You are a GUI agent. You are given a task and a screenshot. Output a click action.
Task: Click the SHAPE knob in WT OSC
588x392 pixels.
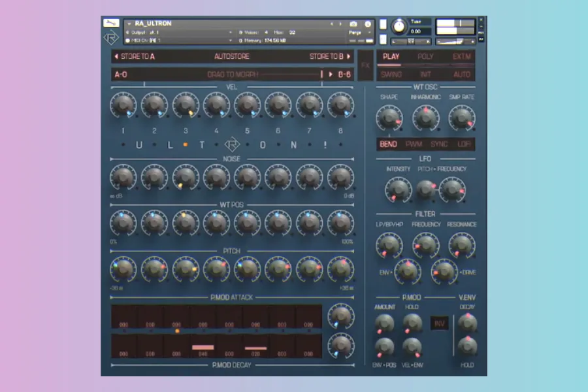389,118
